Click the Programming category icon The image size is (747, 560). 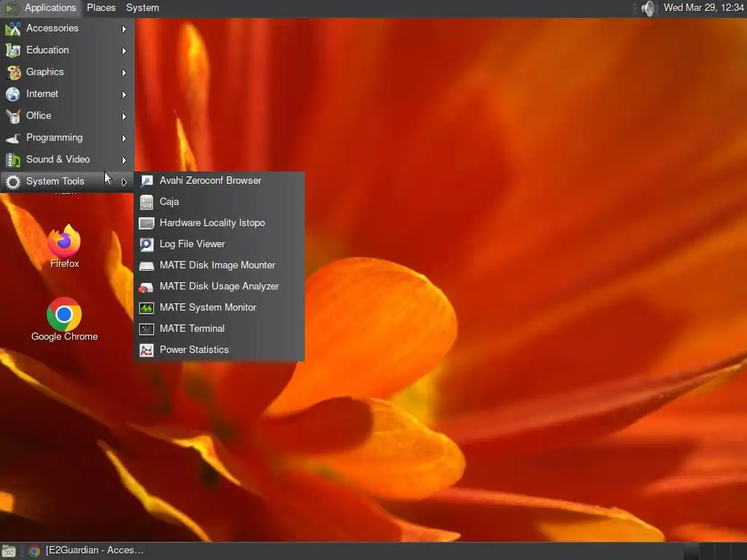coord(13,138)
